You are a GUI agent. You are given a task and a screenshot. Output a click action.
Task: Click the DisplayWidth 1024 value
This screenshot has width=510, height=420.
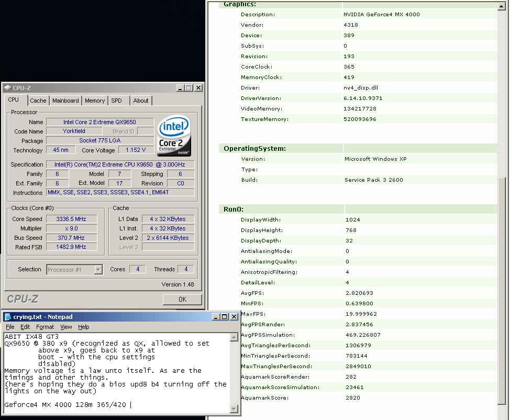(x=352, y=220)
